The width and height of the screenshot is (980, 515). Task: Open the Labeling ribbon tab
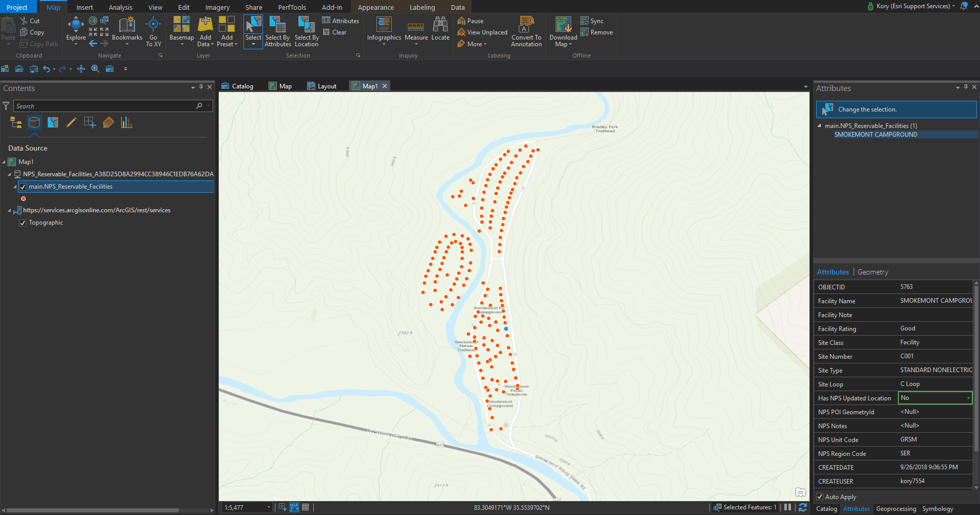click(422, 7)
